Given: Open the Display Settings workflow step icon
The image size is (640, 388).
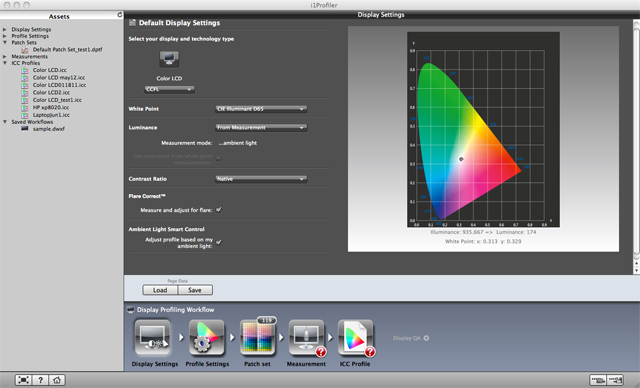Looking at the screenshot, I should pos(153,338).
